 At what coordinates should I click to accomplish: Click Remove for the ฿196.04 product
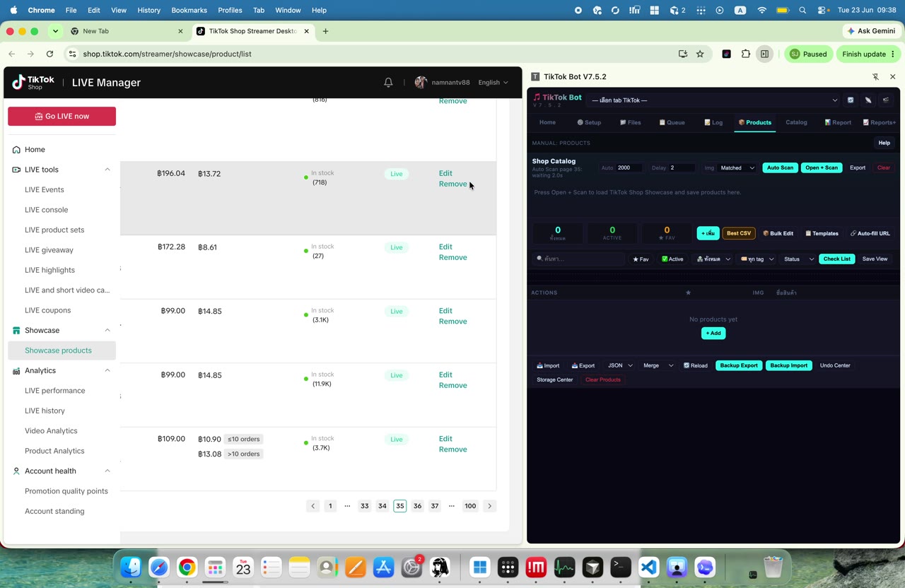click(452, 184)
